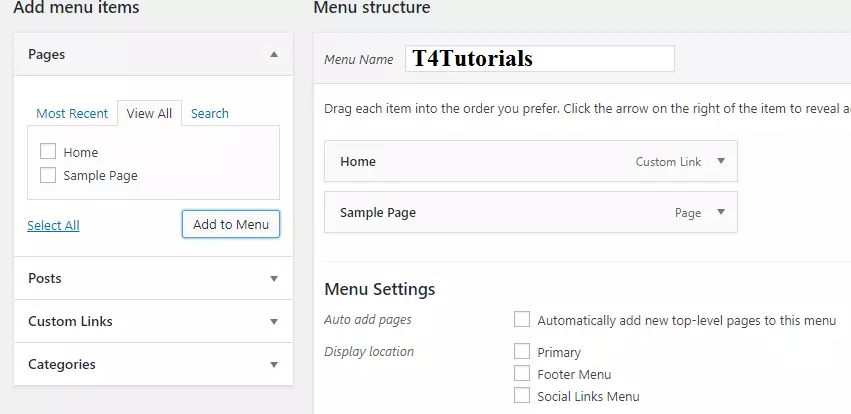Screen dimensions: 851x414
Task: Select the View All tab
Action: pos(149,113)
